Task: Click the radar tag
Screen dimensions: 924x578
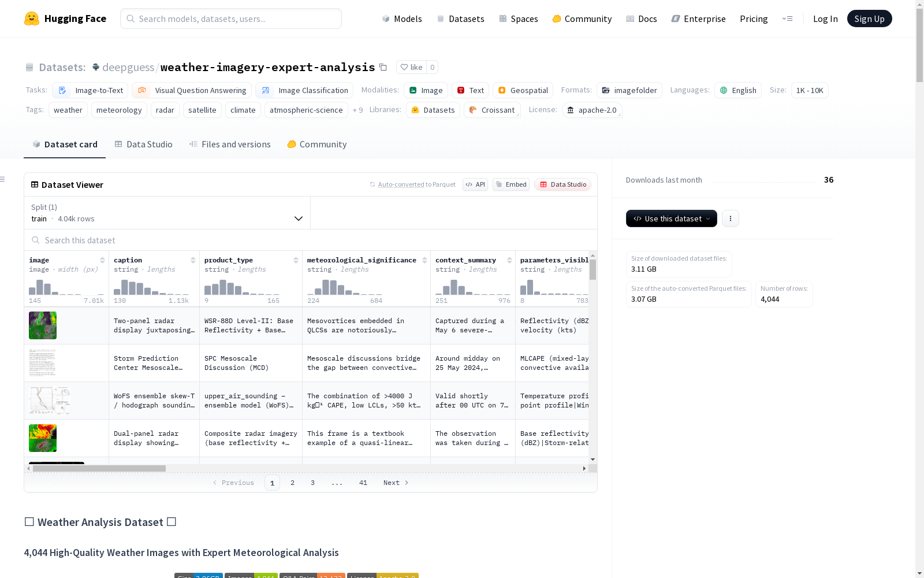Action: tap(165, 110)
